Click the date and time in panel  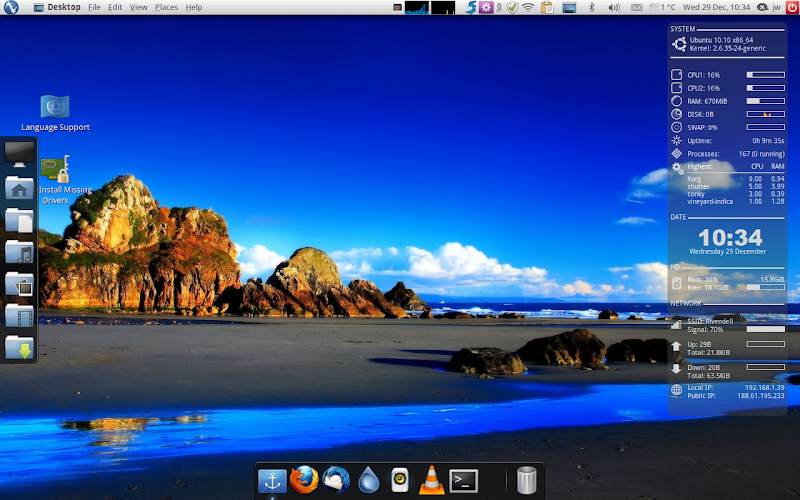[x=716, y=7]
